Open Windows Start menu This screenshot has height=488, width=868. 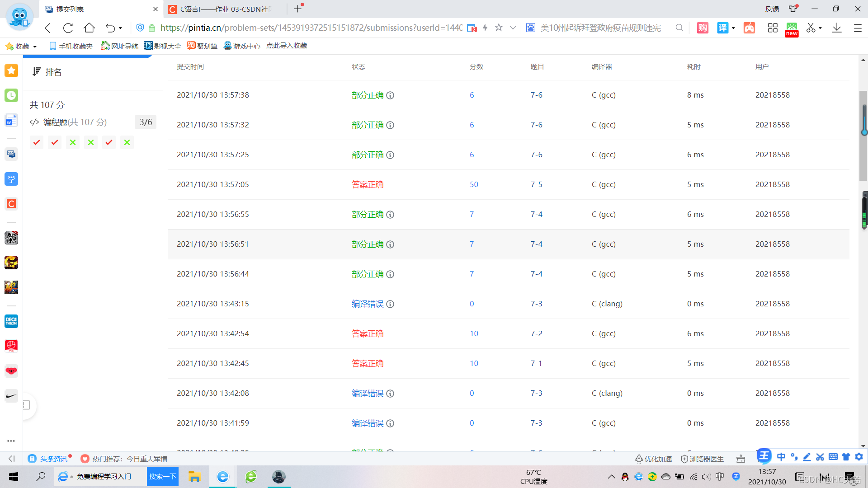14,477
